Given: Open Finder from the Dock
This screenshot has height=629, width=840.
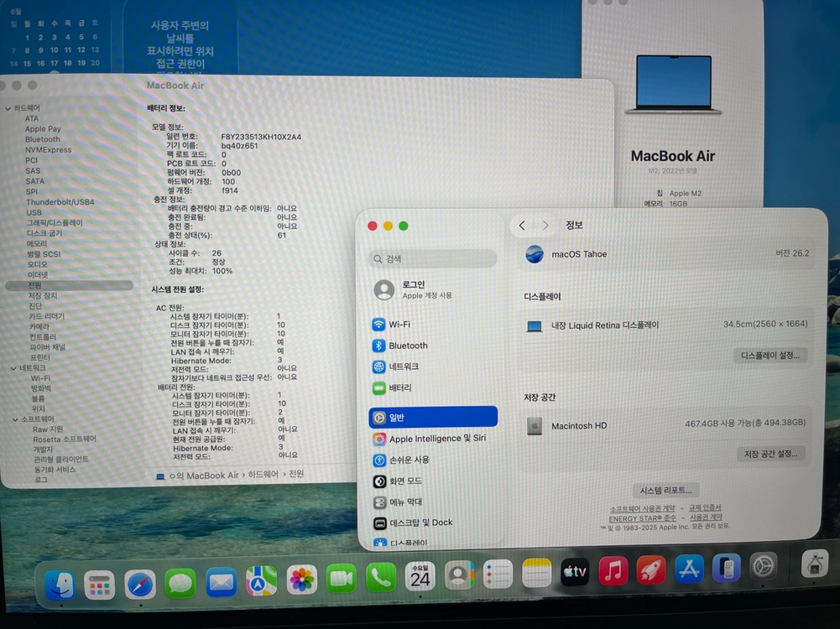Looking at the screenshot, I should click(x=59, y=585).
